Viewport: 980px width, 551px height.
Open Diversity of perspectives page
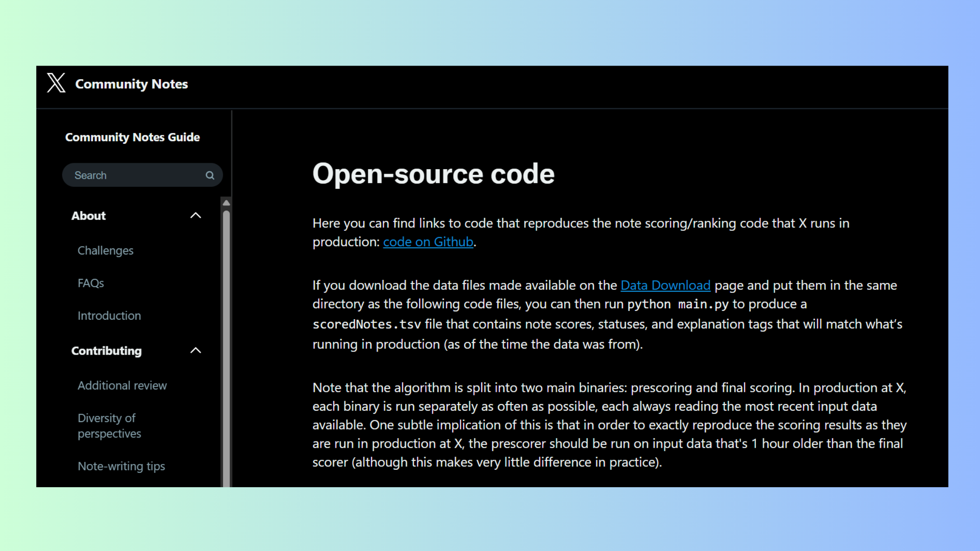click(109, 426)
